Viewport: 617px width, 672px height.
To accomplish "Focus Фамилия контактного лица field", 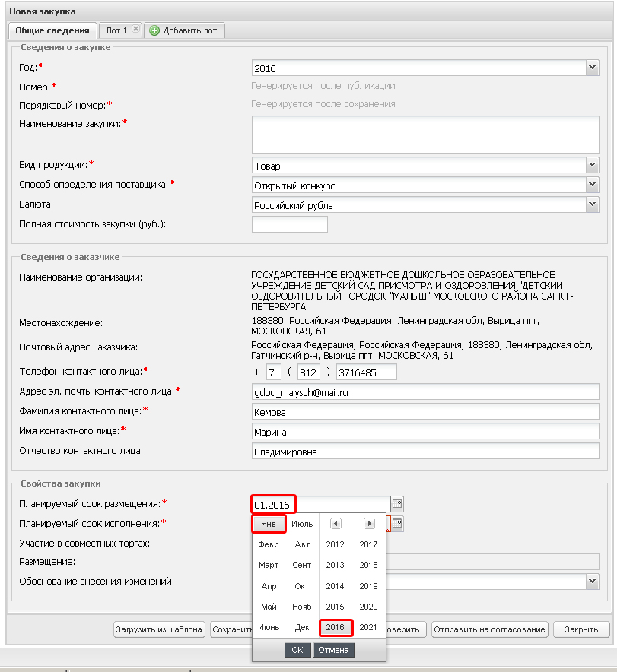I will click(x=425, y=411).
